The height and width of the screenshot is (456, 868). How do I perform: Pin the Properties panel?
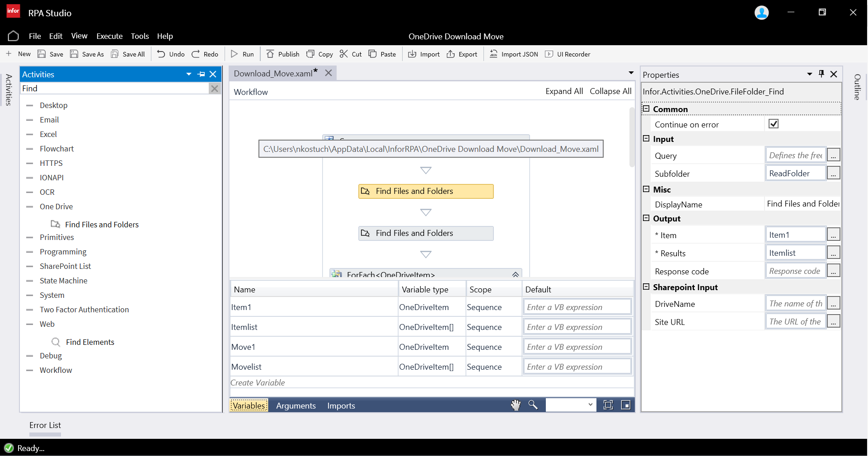point(821,74)
